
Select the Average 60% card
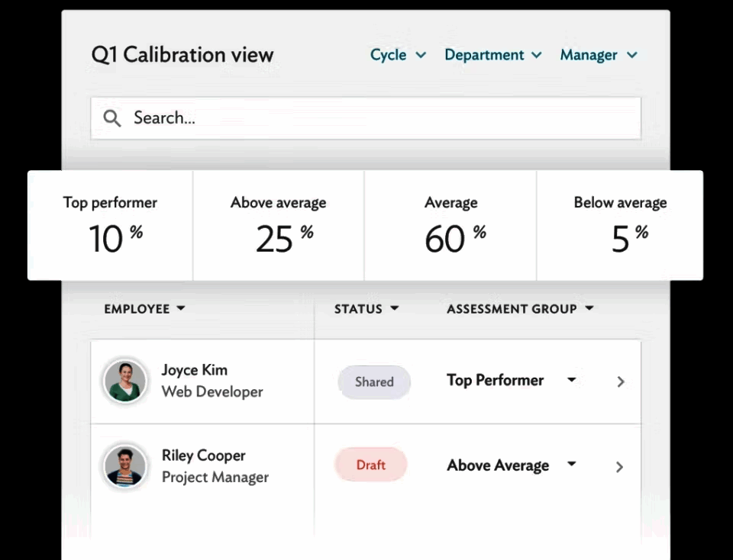coord(450,226)
